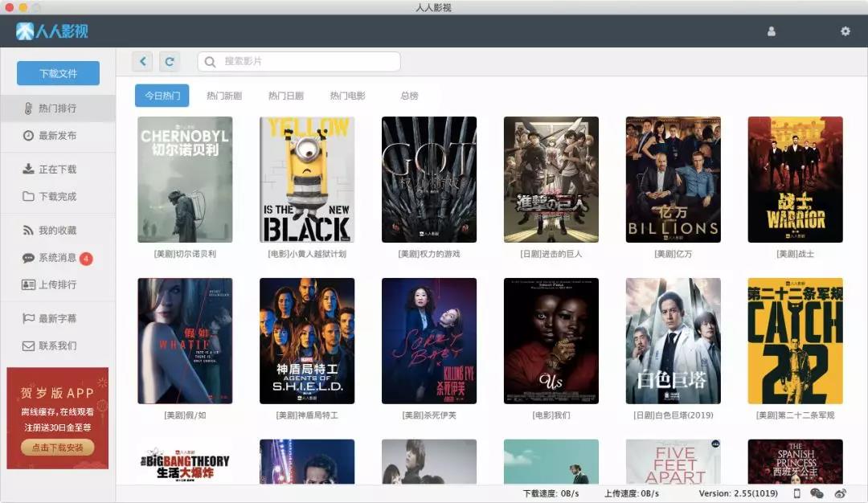Image resolution: width=868 pixels, height=503 pixels.
Task: Click the 点击下载安装 button in ad banner
Action: coord(58,447)
